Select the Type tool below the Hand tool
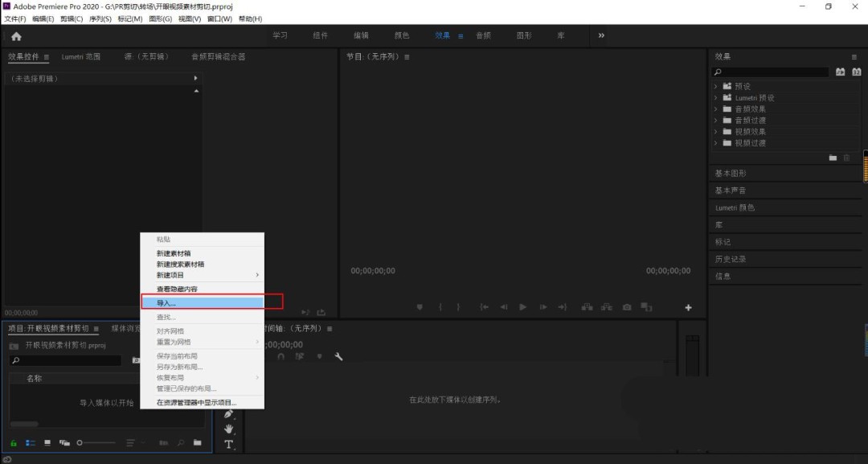Image resolution: width=868 pixels, height=464 pixels. click(x=228, y=441)
